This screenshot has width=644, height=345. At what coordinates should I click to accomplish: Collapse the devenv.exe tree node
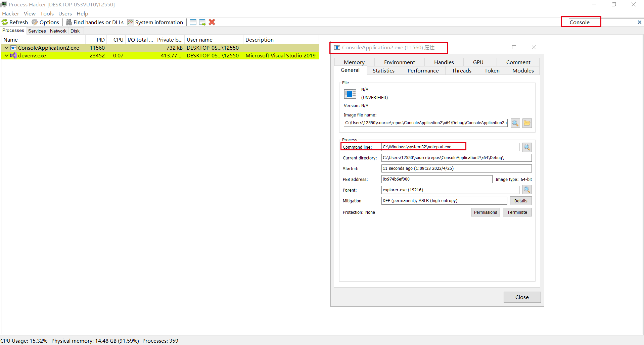tap(6, 55)
